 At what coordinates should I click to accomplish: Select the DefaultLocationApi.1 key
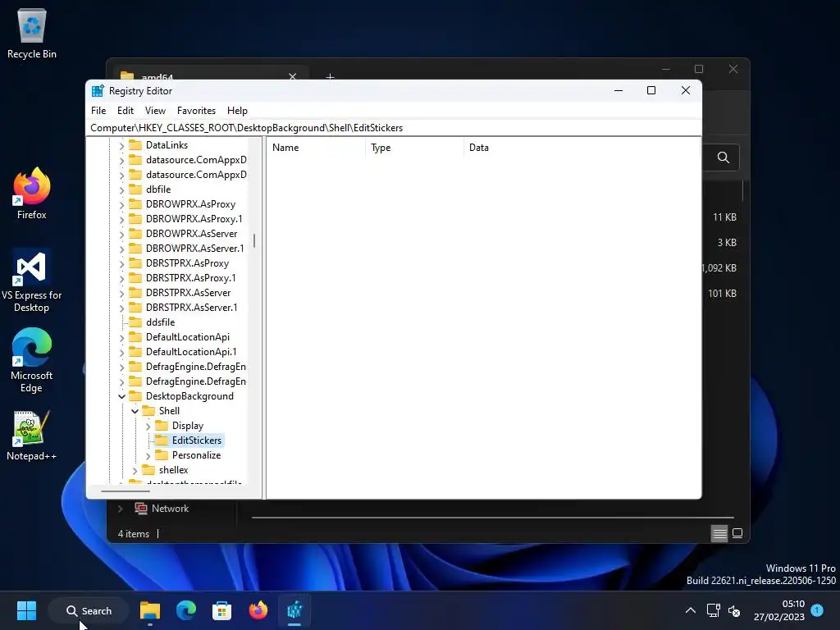pos(190,352)
